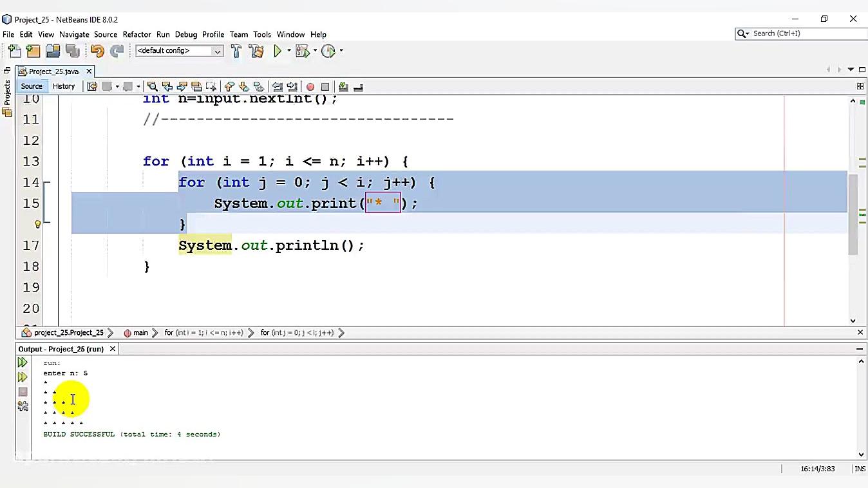Run the project with the green play icon
This screenshot has width=868, height=488.
pos(278,51)
